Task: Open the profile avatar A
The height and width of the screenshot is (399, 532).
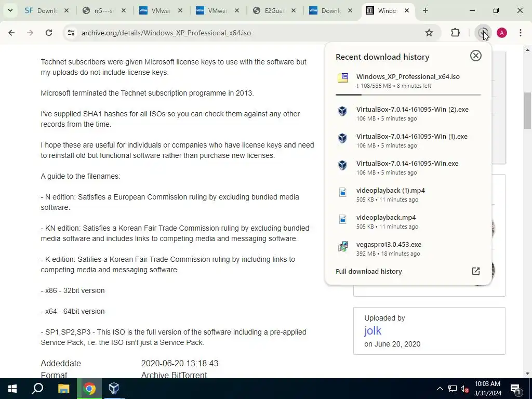Action: point(502,33)
